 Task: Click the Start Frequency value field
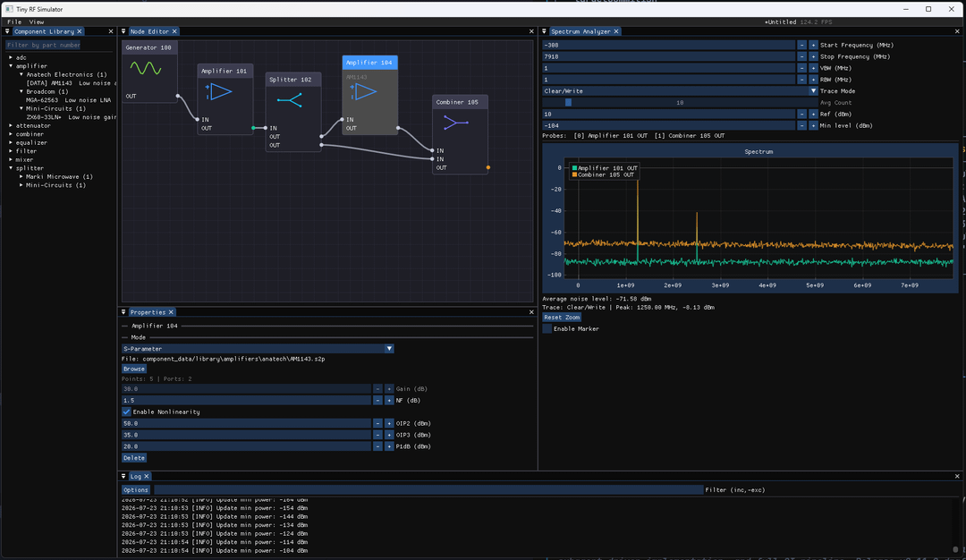coord(668,45)
